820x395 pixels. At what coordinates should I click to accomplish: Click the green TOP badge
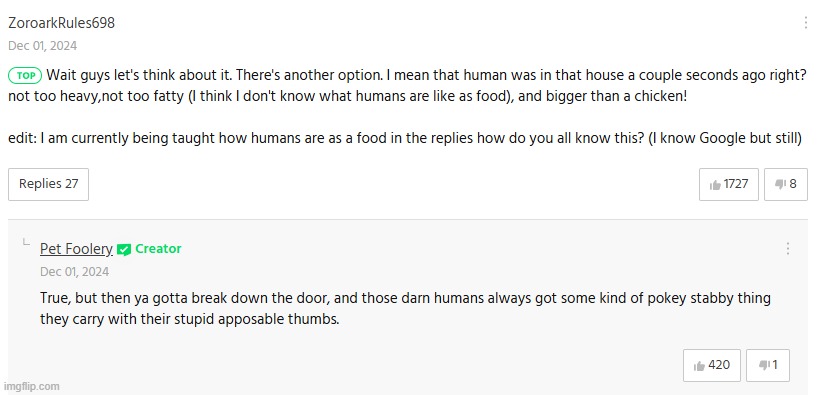(x=25, y=76)
